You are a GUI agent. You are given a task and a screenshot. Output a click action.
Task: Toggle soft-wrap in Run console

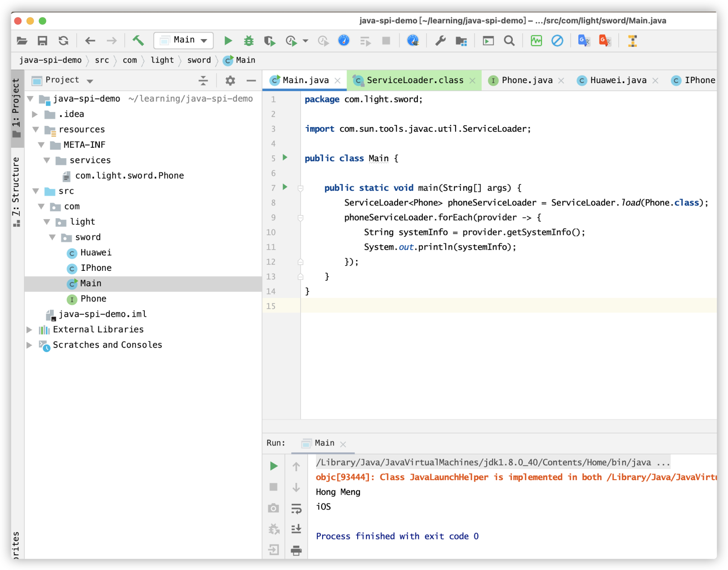coord(296,508)
